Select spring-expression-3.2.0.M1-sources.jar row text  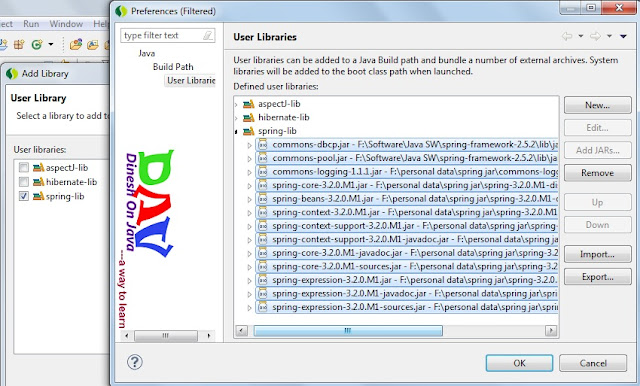click(x=415, y=307)
